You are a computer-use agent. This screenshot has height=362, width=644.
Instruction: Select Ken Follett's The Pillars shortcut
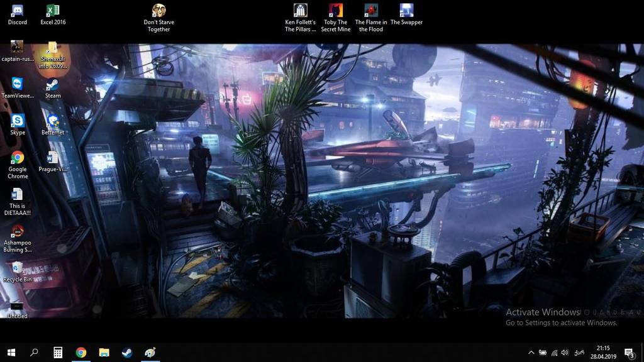(300, 18)
